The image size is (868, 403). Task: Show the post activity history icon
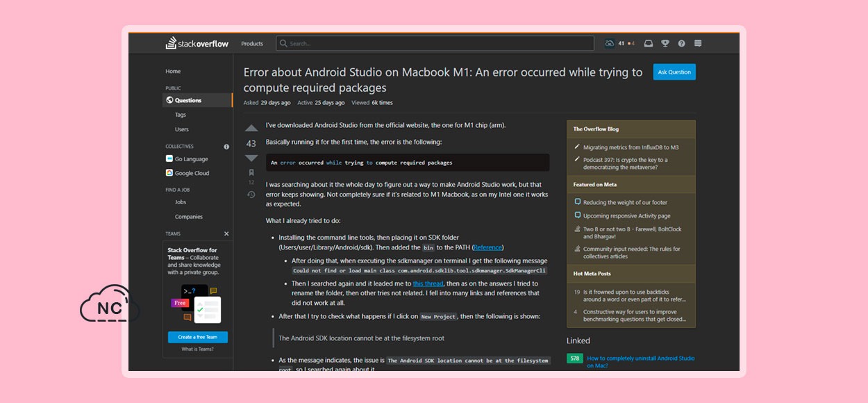point(251,195)
